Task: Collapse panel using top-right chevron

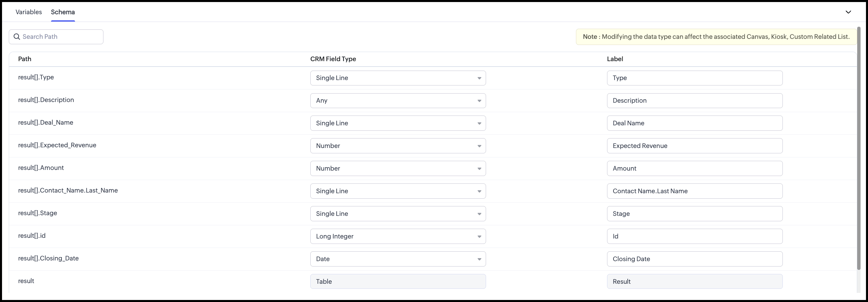Action: tap(848, 12)
